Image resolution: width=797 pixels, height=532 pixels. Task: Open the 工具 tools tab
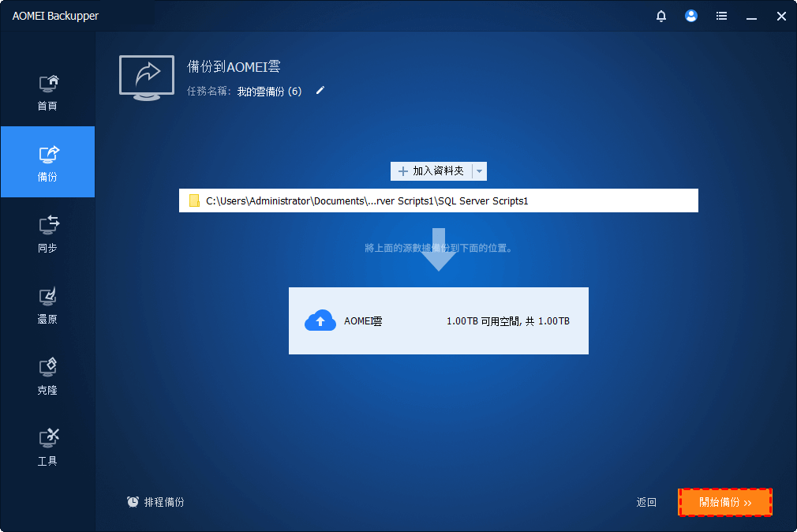(48, 447)
